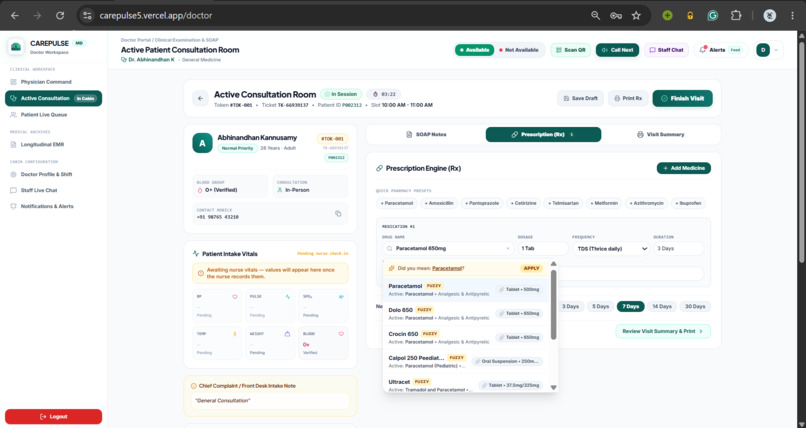This screenshot has width=806, height=428.
Task: Go back using consultation room arrow
Action: pos(200,98)
